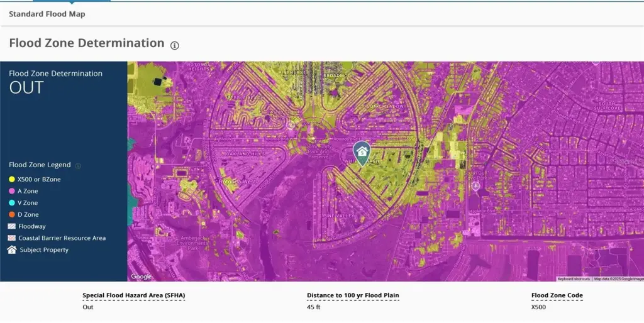Click info icon beside Flood Zone Determination heading
Viewport: 644px width, 323px height.
[x=175, y=45]
